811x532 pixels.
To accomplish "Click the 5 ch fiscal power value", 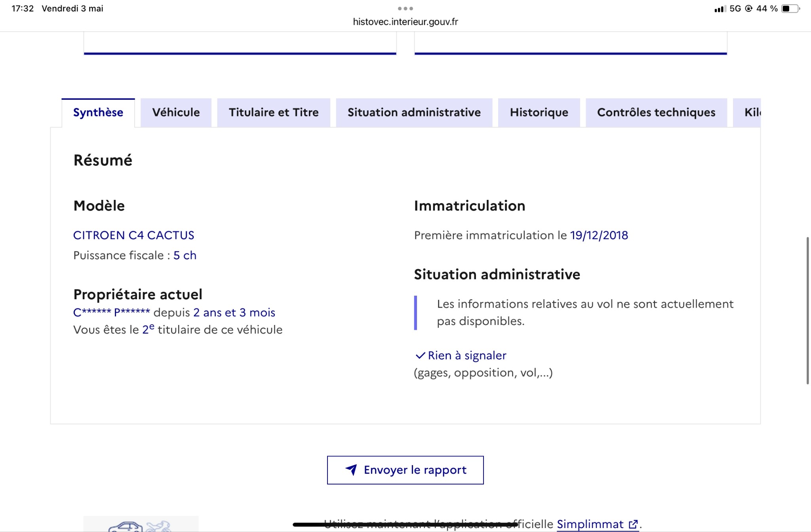I will 185,255.
